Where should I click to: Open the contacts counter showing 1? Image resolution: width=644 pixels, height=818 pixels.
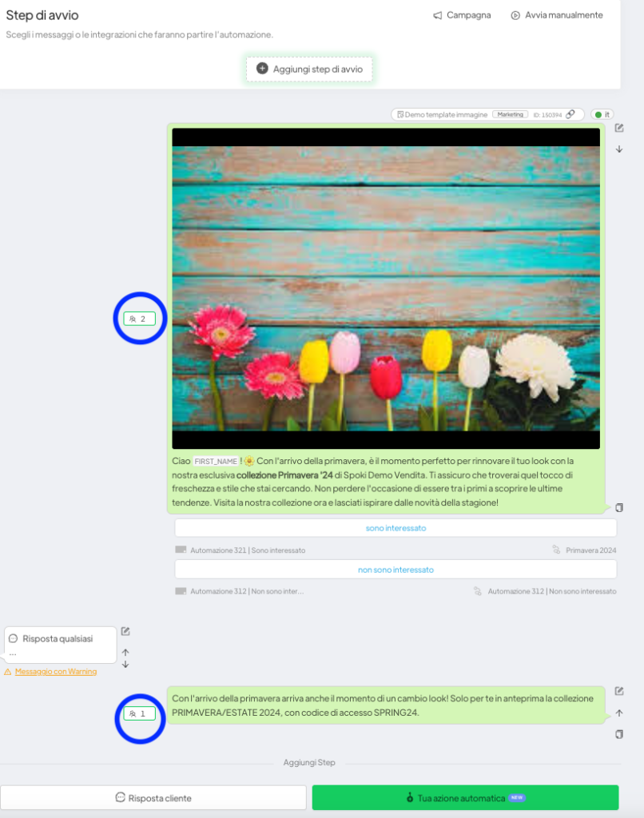[x=139, y=713]
